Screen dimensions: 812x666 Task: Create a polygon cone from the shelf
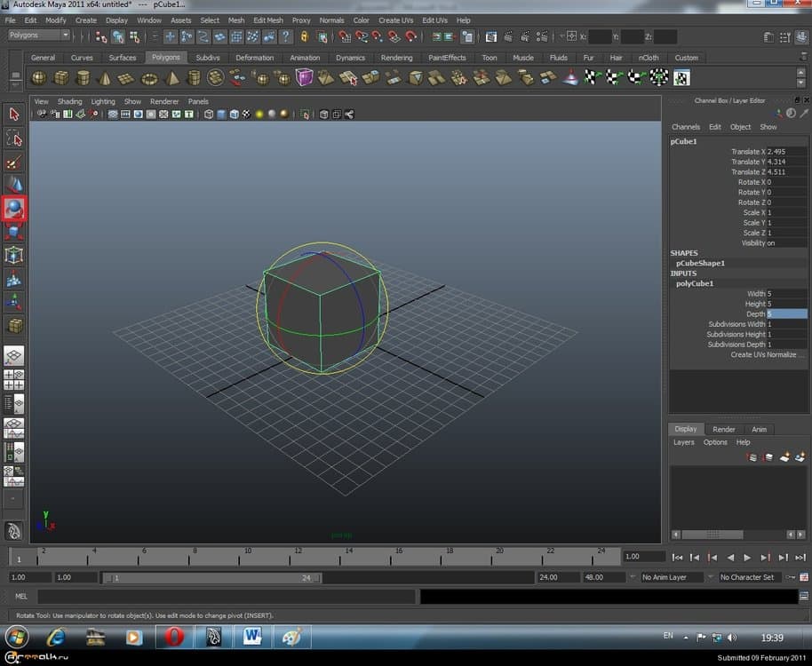click(105, 78)
